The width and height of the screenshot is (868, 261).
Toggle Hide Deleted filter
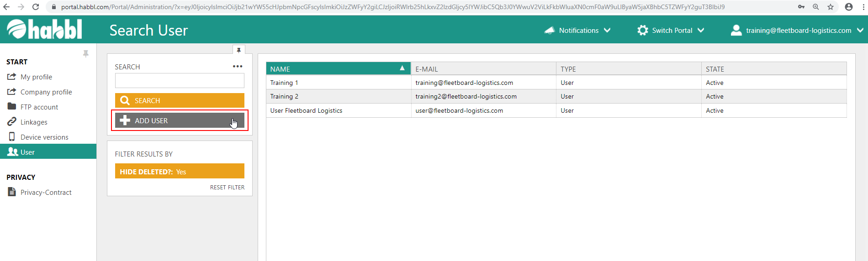(x=180, y=172)
